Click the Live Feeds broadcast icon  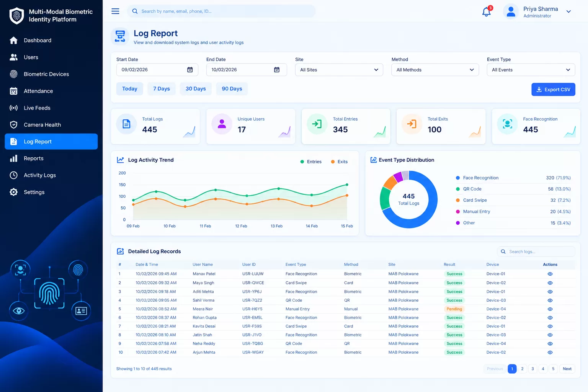[x=14, y=108]
